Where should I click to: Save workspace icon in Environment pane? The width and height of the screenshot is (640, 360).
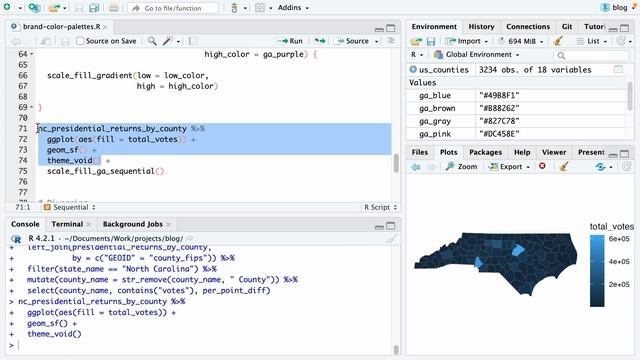coord(431,41)
